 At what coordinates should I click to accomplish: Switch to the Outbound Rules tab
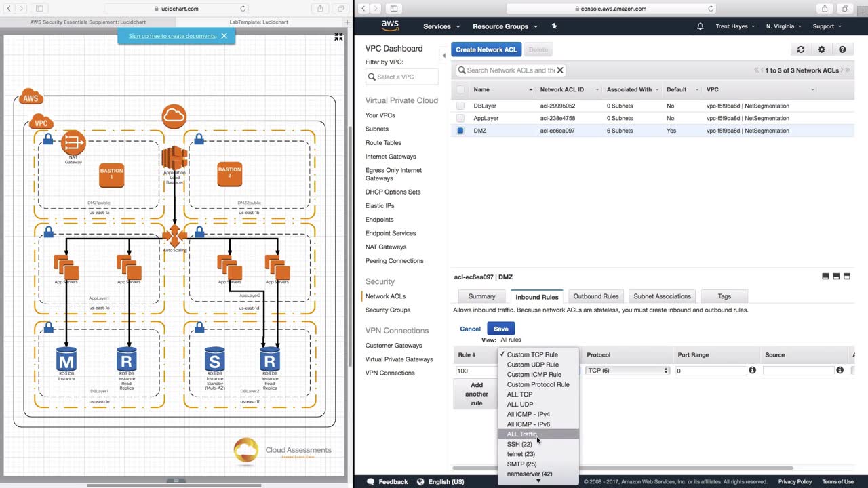click(x=595, y=296)
